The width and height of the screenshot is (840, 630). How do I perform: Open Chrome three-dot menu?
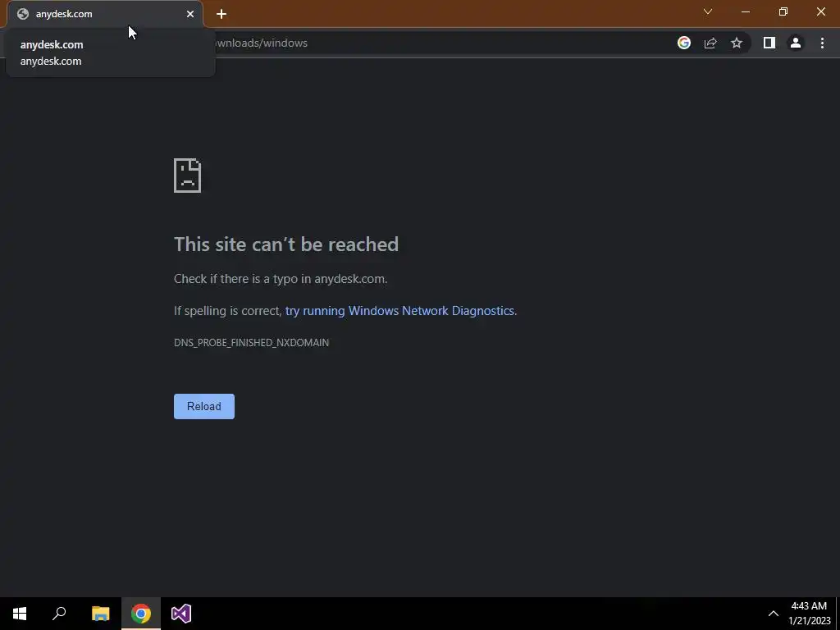(x=822, y=43)
